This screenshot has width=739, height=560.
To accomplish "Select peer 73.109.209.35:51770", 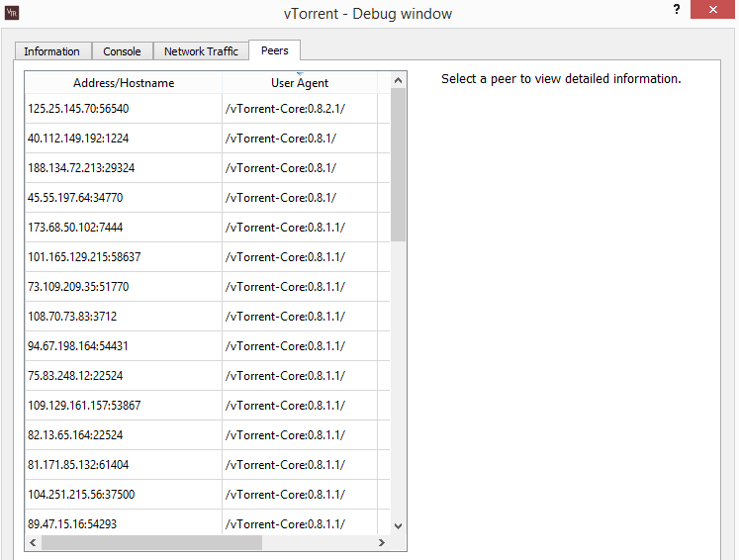I will tap(124, 287).
